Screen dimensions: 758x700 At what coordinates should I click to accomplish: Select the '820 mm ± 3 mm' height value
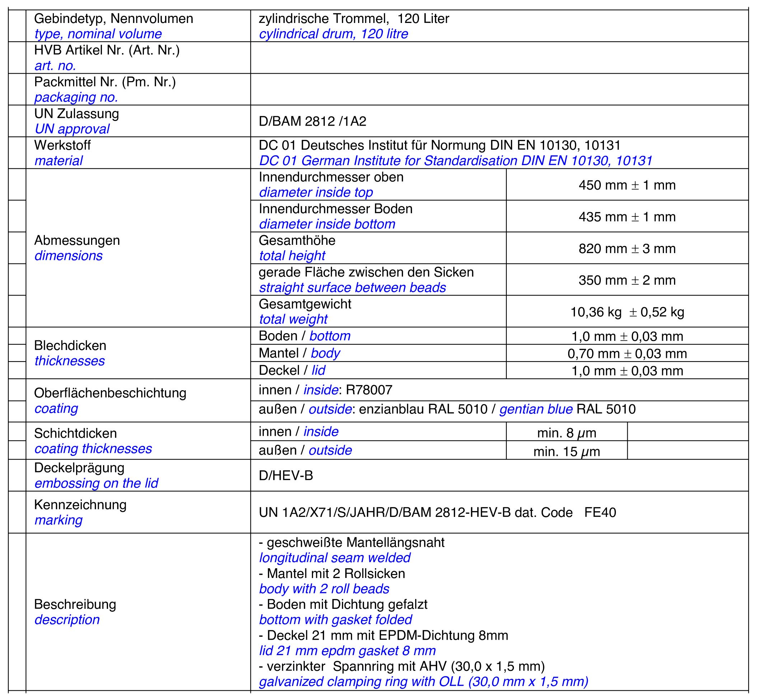coord(627,248)
